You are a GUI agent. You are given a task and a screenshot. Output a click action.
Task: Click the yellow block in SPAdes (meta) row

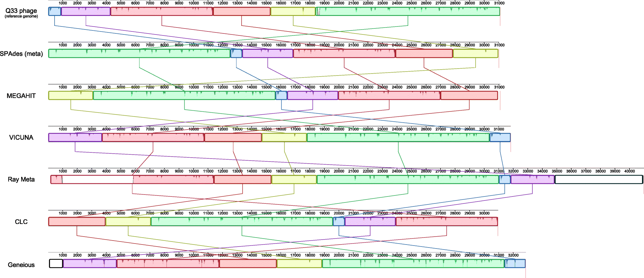pos(476,53)
